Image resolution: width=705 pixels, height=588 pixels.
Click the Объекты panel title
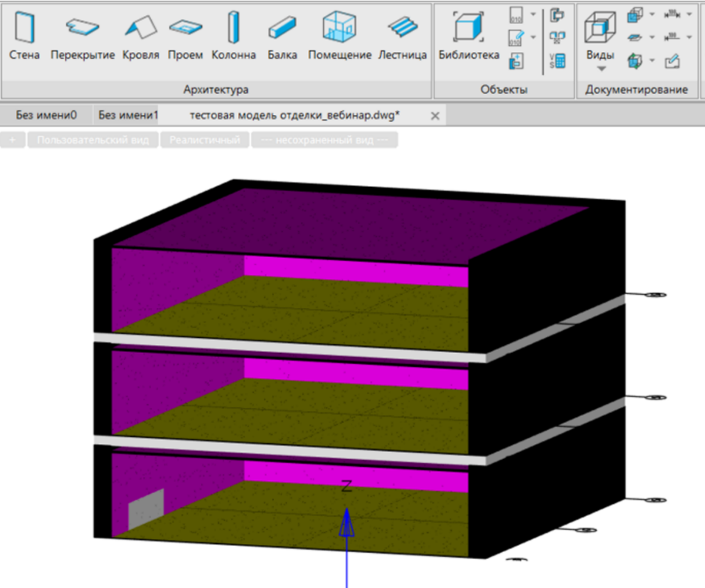click(504, 89)
